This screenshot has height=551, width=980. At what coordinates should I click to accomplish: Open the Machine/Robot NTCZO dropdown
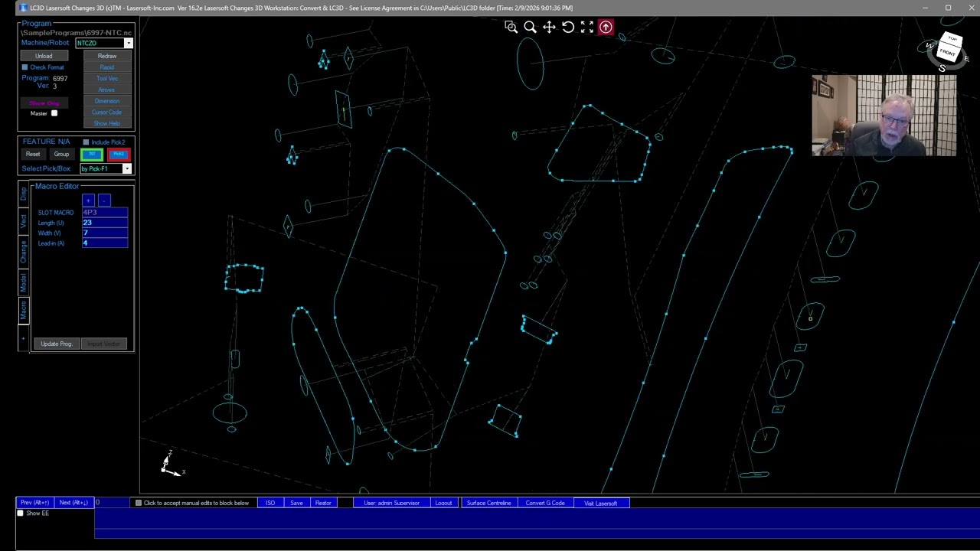click(128, 43)
